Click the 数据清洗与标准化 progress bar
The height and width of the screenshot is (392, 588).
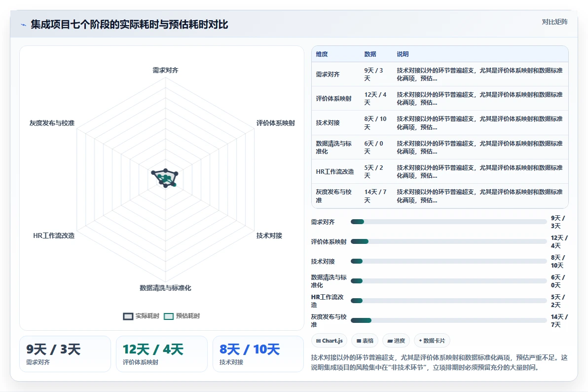(x=448, y=281)
